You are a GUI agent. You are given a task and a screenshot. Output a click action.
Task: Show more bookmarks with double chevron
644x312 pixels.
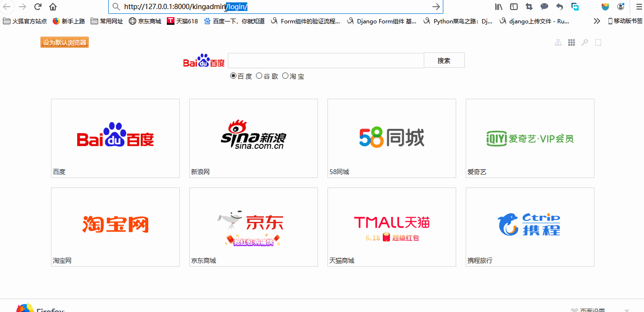coord(597,21)
